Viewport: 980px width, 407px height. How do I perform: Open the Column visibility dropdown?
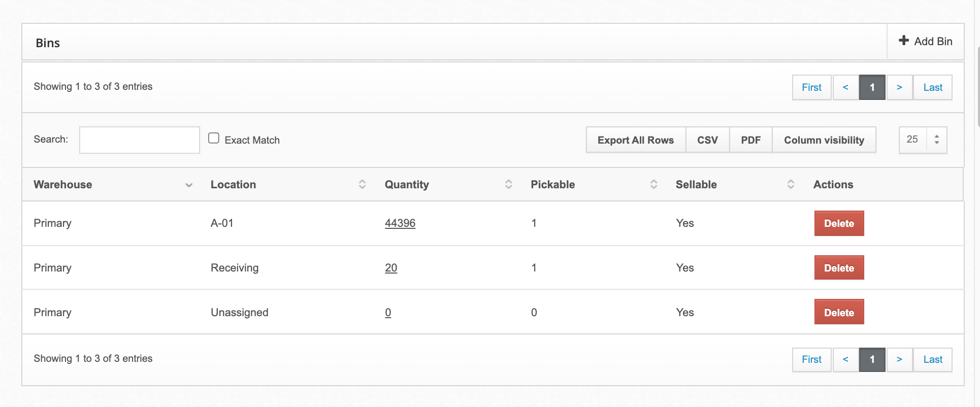click(x=824, y=140)
